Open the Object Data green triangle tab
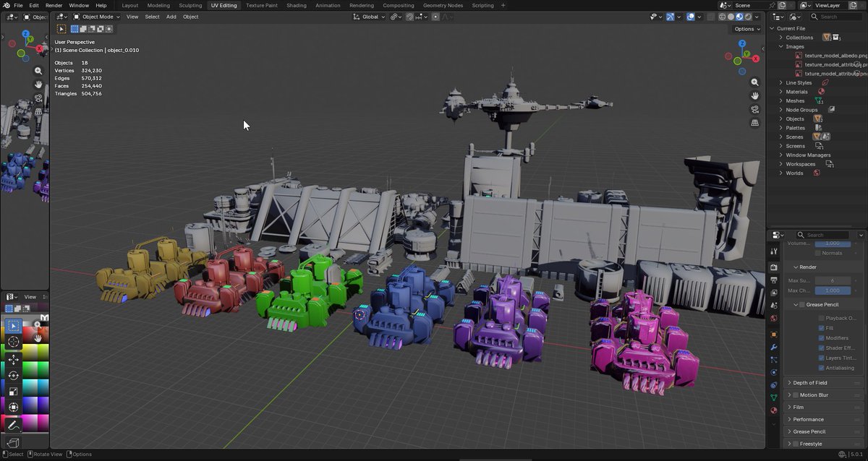This screenshot has height=461, width=868. coord(773,397)
